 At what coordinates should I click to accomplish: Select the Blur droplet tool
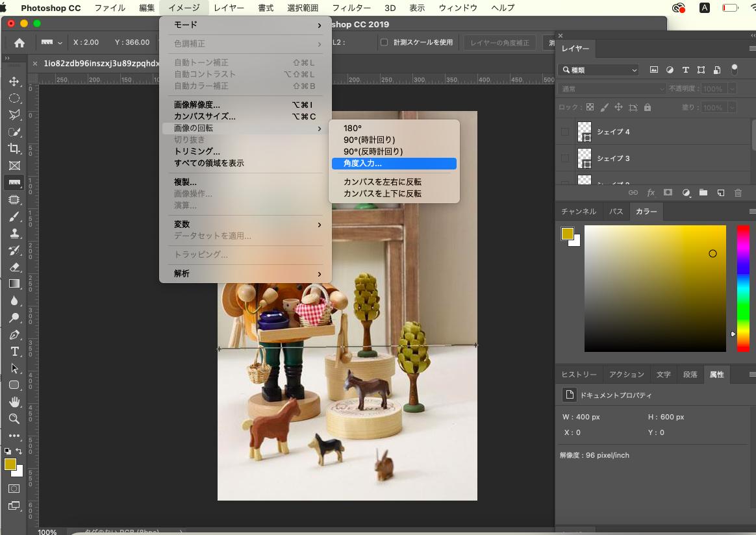(14, 301)
